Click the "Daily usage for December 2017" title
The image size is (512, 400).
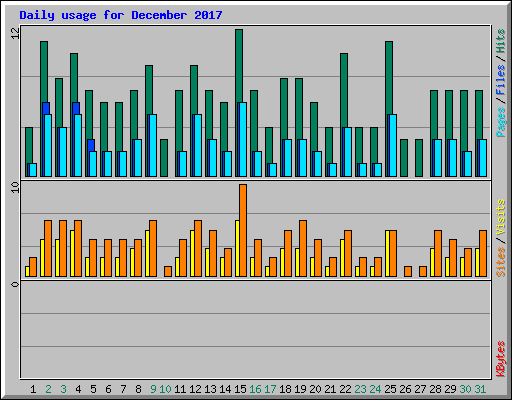pyautogui.click(x=121, y=15)
